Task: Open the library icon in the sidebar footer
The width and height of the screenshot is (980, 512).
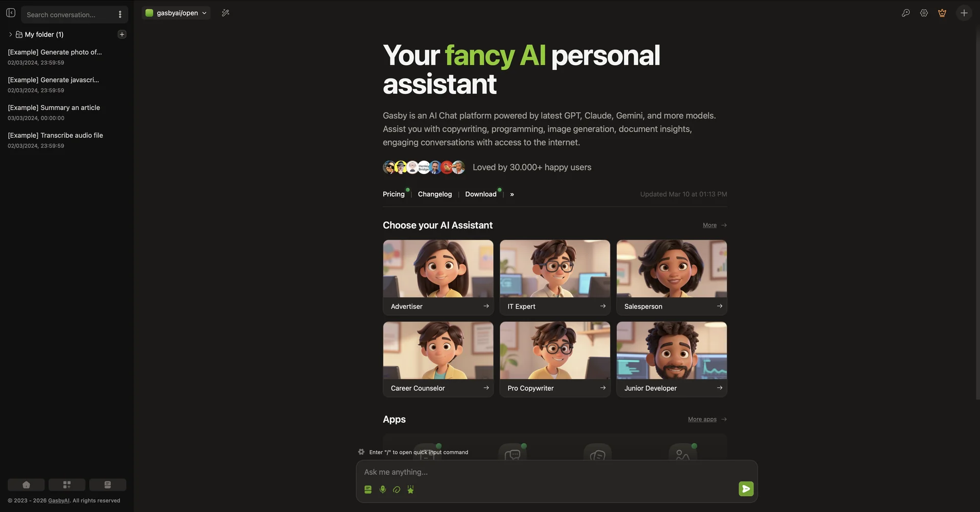Action: (x=108, y=484)
